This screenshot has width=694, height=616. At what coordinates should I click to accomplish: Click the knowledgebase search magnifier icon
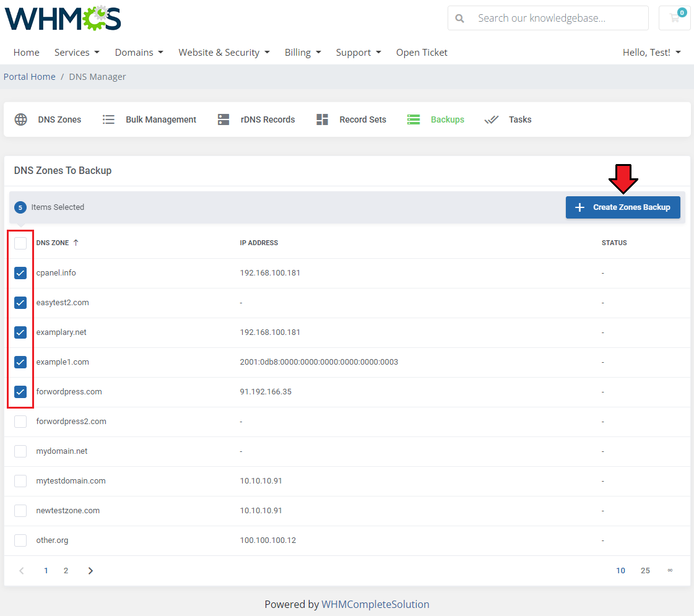[460, 18]
